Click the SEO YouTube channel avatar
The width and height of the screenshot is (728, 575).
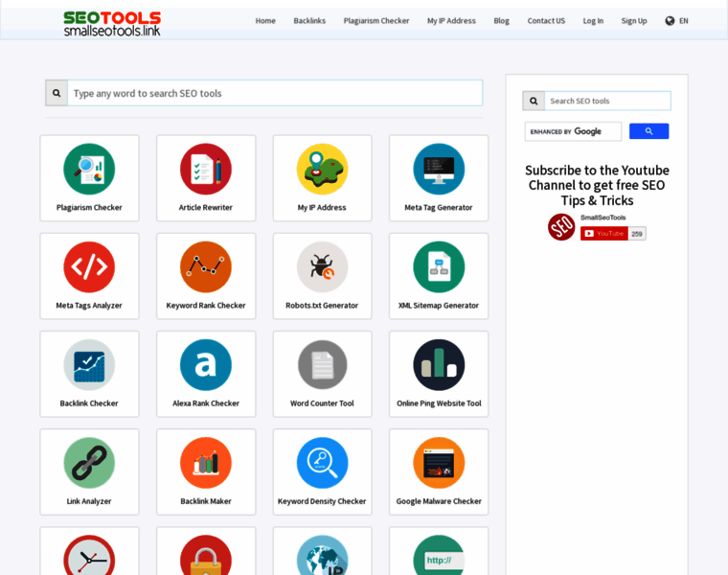tap(561, 227)
